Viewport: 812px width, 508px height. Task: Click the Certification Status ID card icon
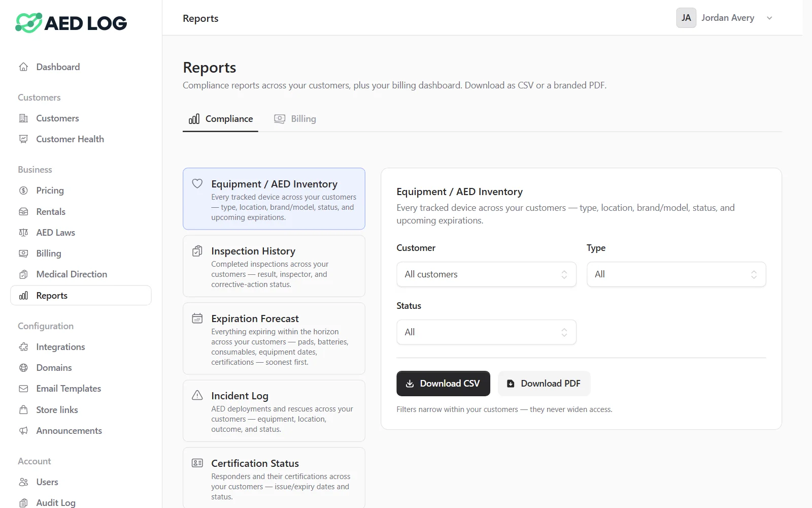coord(197,463)
